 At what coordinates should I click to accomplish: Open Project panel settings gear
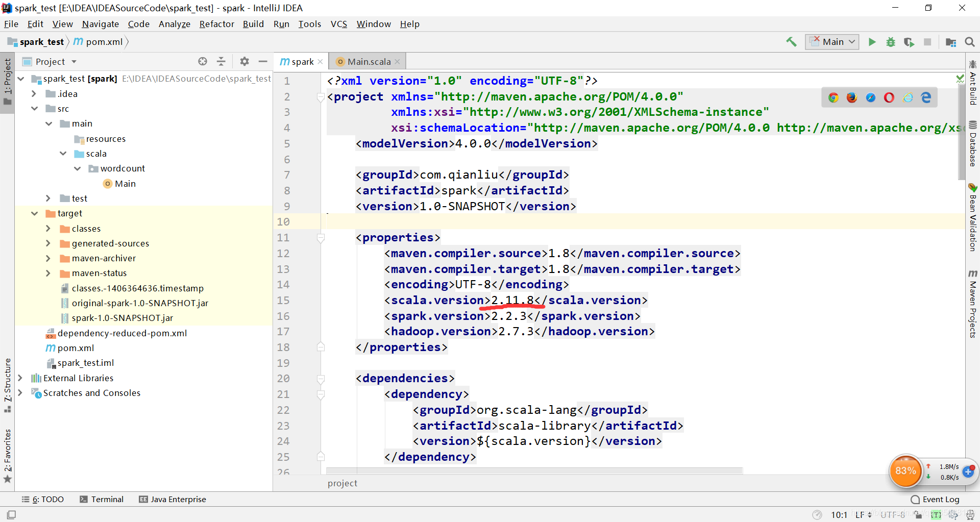[244, 61]
